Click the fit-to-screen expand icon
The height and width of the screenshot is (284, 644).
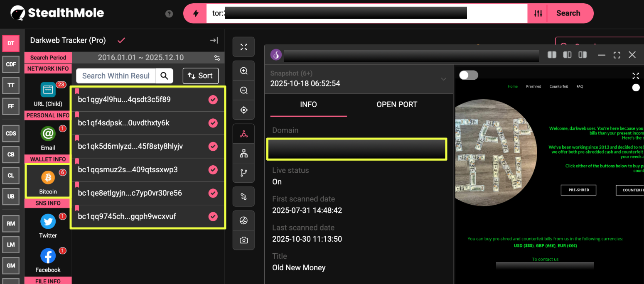point(244,47)
